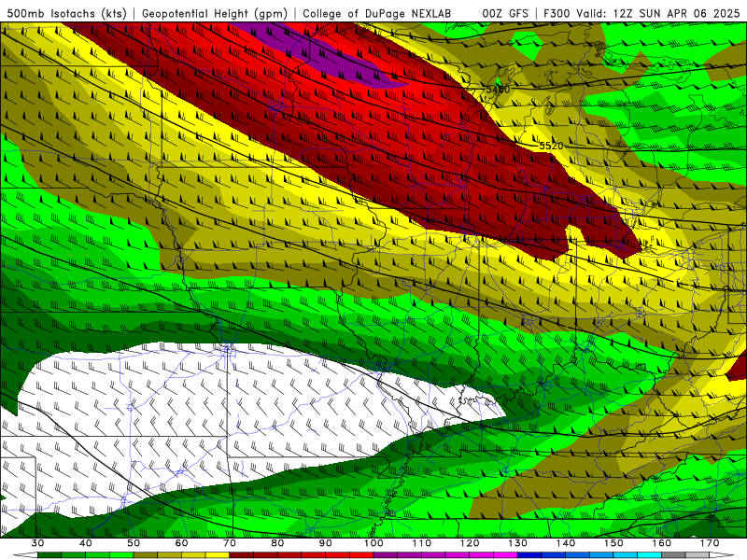This screenshot has height=560, width=747.
Task: Click the "Geopotential Height (gpm)" label
Action: pyautogui.click(x=215, y=13)
